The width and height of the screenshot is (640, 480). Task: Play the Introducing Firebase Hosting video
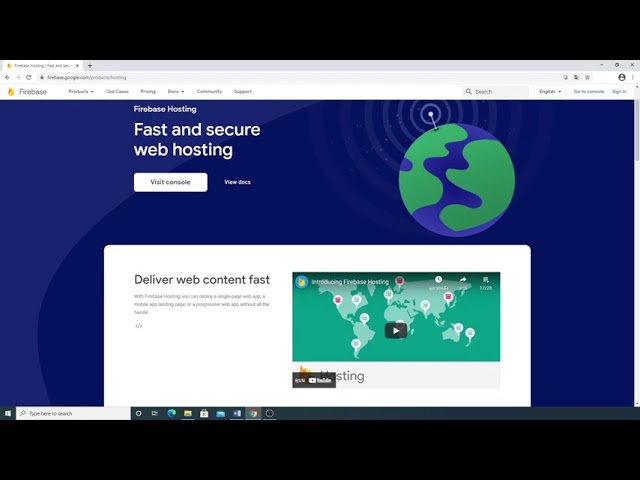pos(396,331)
